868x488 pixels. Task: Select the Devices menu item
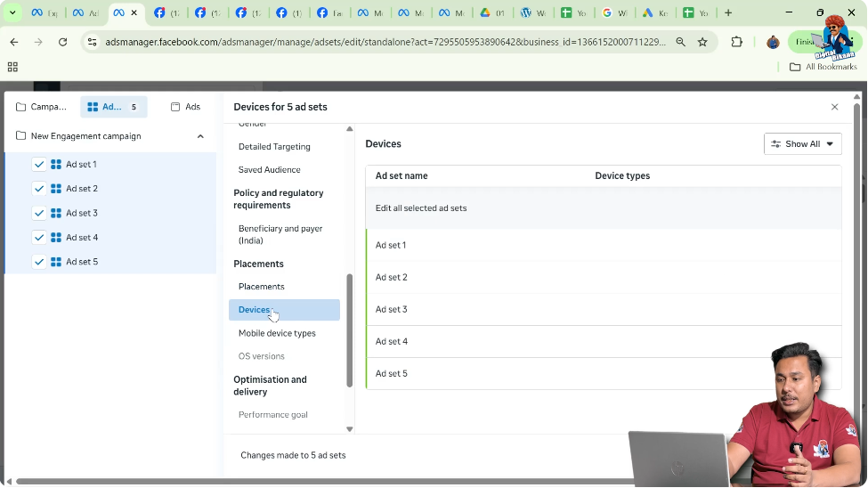click(x=284, y=310)
